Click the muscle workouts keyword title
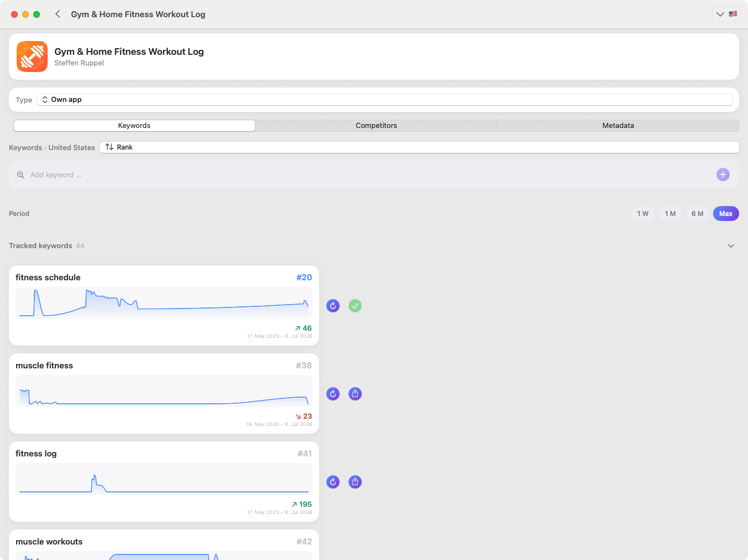Image resolution: width=748 pixels, height=560 pixels. pyautogui.click(x=49, y=542)
